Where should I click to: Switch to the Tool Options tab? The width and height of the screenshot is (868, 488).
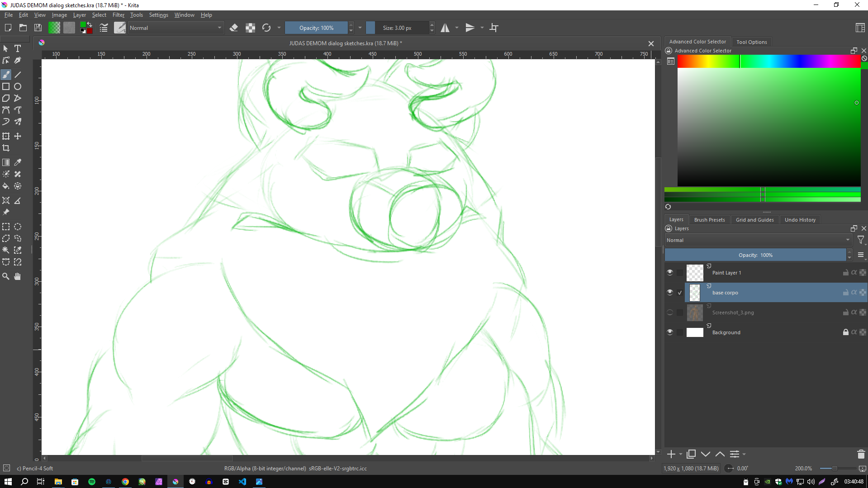click(x=751, y=42)
